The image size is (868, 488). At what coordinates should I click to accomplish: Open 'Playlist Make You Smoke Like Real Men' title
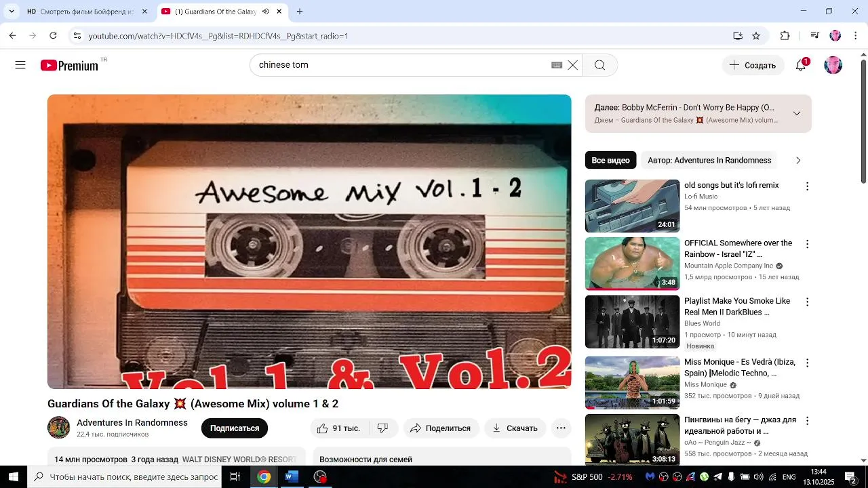coord(737,306)
